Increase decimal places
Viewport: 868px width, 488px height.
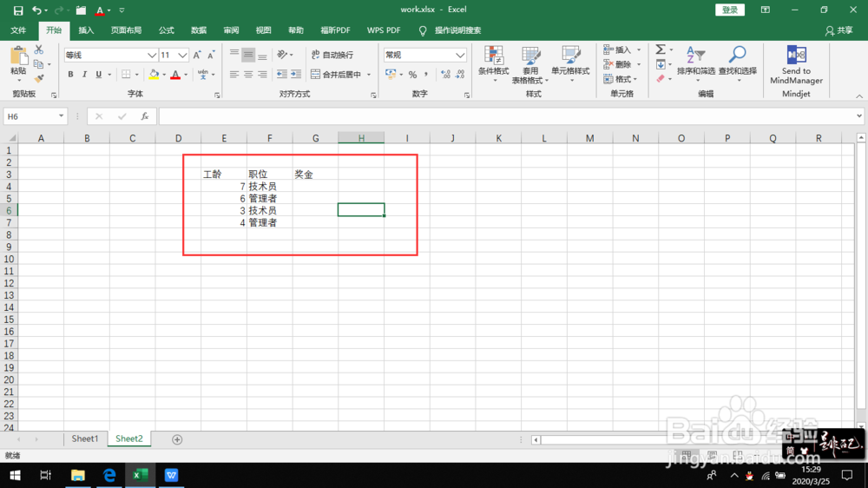click(x=445, y=74)
